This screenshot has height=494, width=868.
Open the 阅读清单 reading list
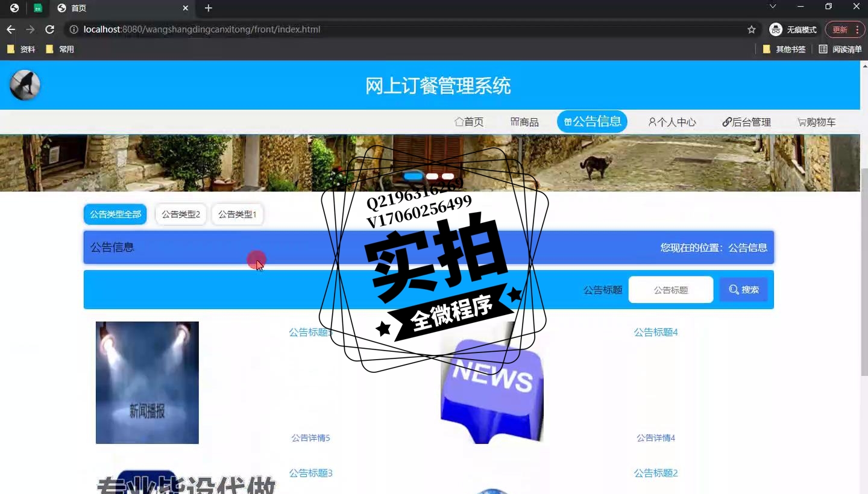pyautogui.click(x=840, y=49)
